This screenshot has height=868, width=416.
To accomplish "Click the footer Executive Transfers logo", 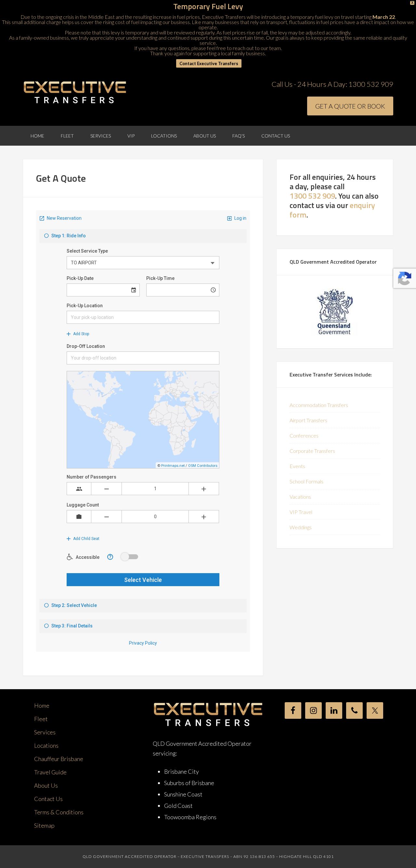I will (x=208, y=714).
